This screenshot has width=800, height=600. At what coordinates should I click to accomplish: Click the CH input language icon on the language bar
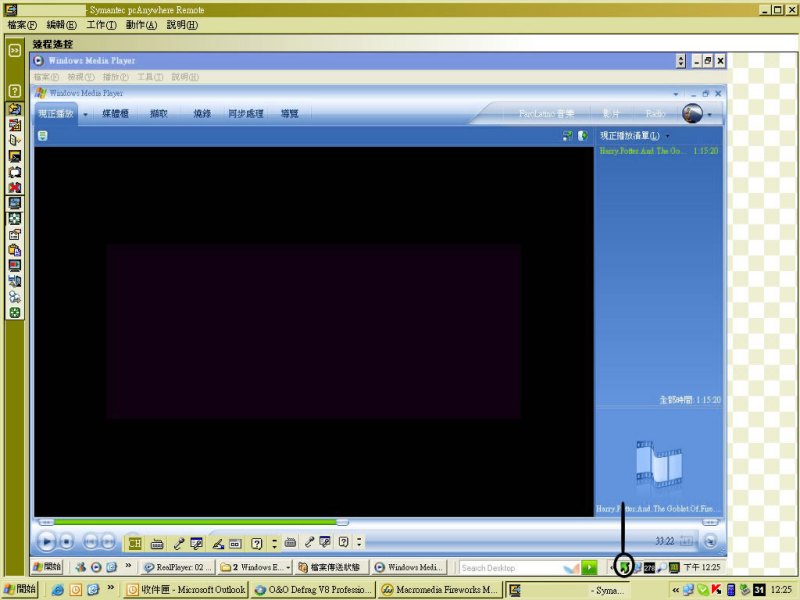coord(135,543)
